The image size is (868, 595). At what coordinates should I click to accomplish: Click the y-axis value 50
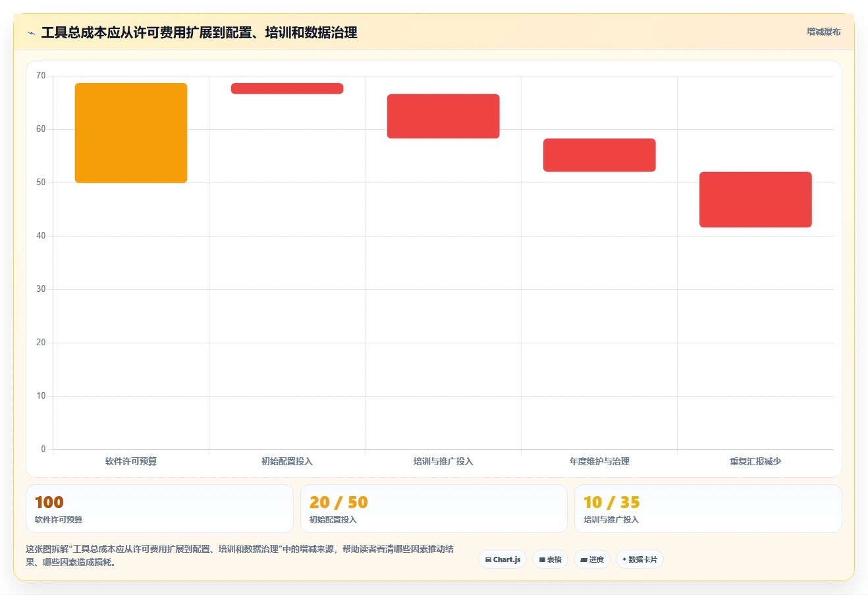coord(41,183)
